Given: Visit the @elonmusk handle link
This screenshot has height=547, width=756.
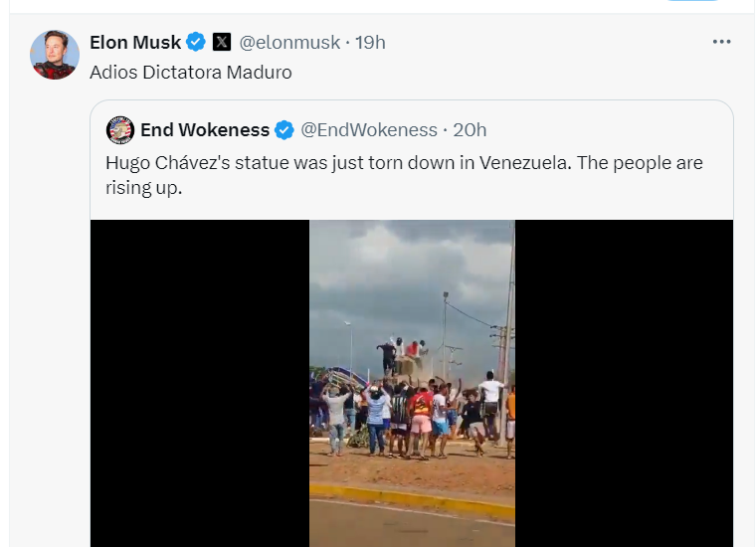Looking at the screenshot, I should coord(288,42).
